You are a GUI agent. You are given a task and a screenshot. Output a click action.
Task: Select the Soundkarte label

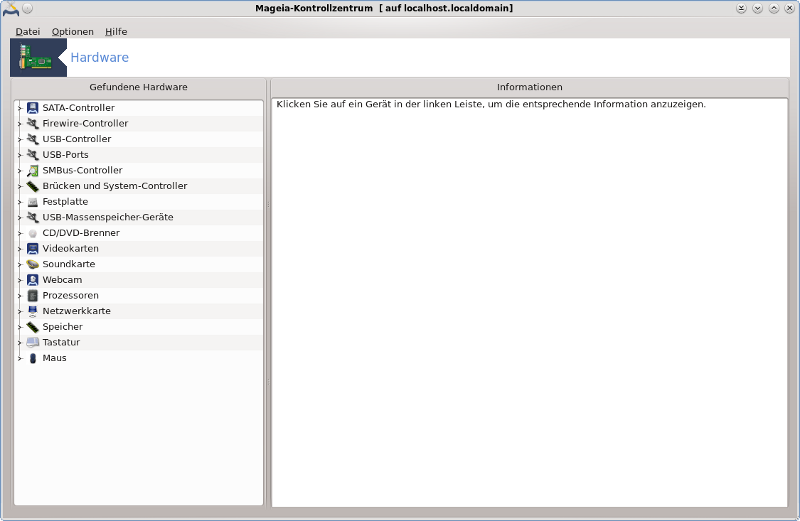click(69, 264)
